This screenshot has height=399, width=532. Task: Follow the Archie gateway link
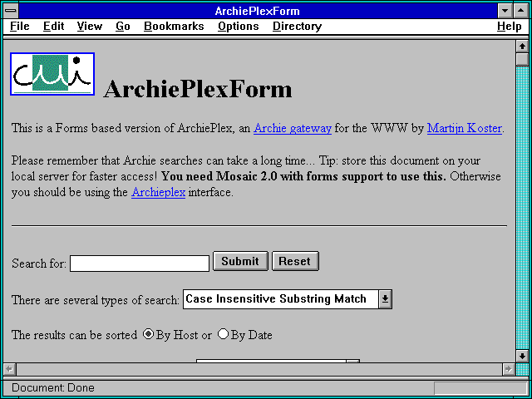[293, 128]
